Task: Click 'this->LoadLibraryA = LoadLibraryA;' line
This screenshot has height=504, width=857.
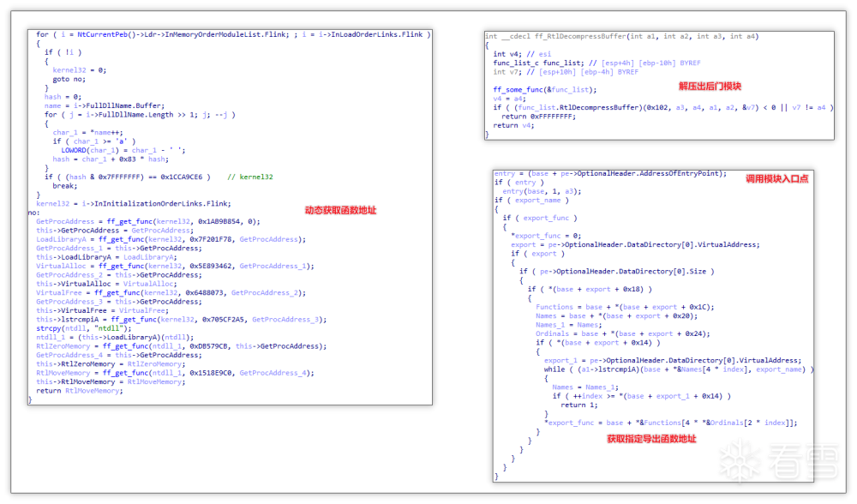Action: [x=106, y=257]
